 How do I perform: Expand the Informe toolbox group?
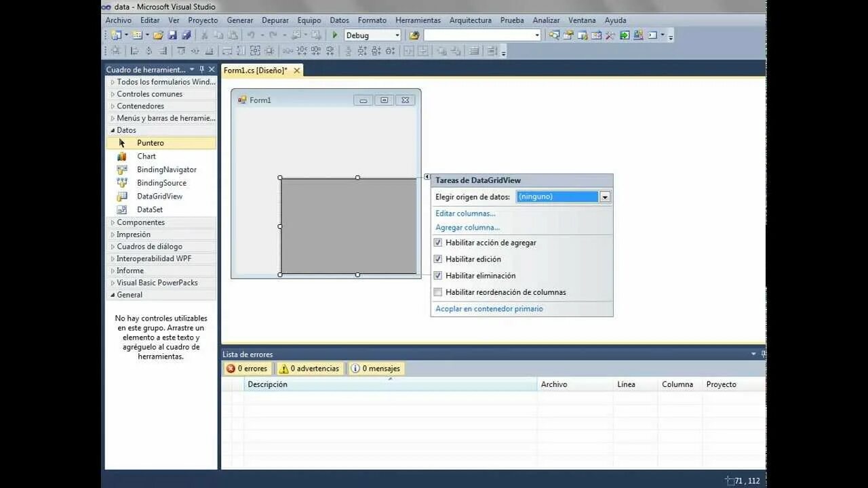click(x=113, y=270)
